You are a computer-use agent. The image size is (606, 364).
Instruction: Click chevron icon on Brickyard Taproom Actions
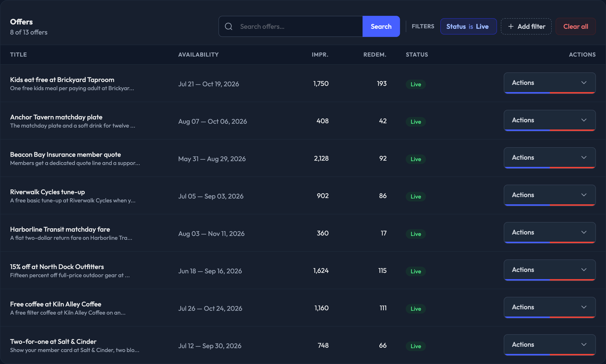point(584,83)
